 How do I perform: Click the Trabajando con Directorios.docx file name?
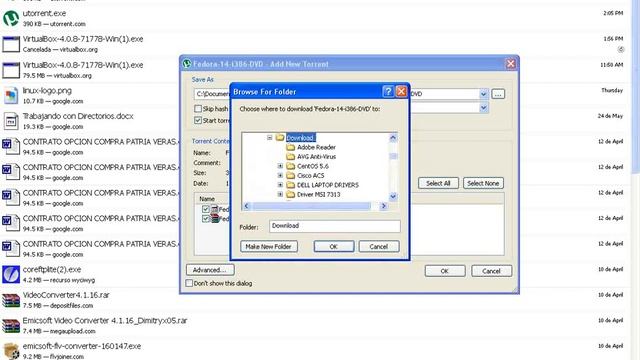(x=78, y=116)
